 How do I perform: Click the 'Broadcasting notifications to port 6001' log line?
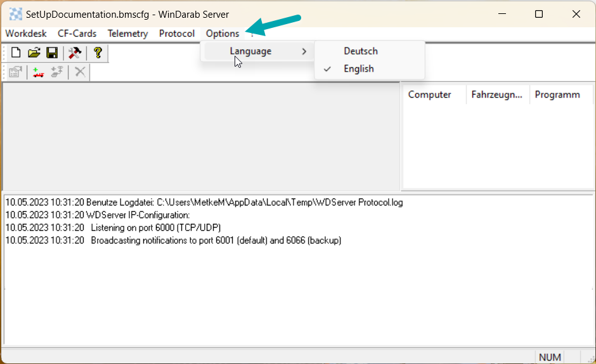(x=173, y=240)
